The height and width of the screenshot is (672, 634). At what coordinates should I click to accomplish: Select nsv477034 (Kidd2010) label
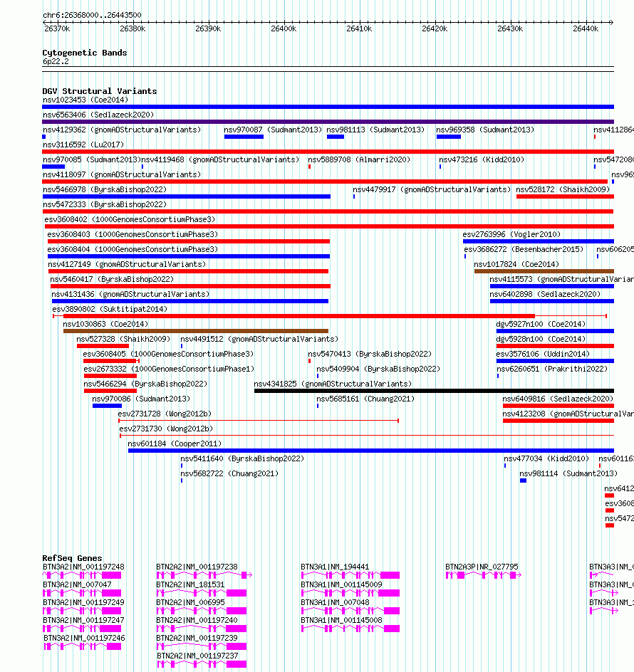click(x=546, y=458)
